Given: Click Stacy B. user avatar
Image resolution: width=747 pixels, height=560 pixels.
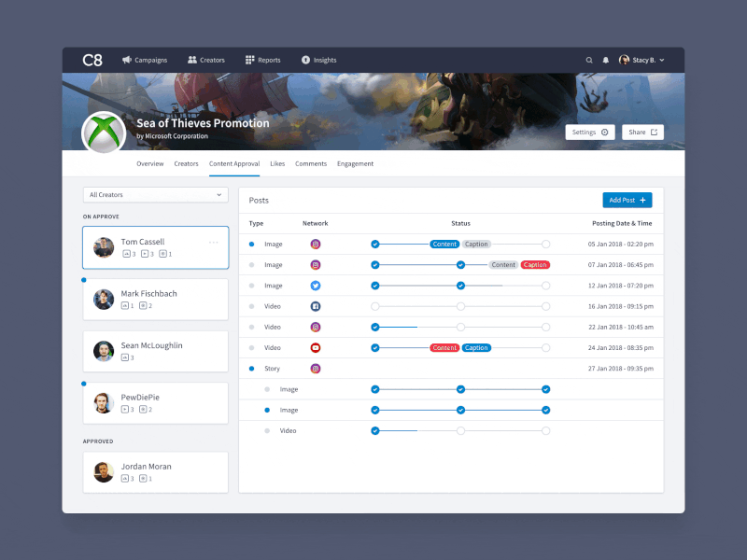Looking at the screenshot, I should (x=624, y=60).
